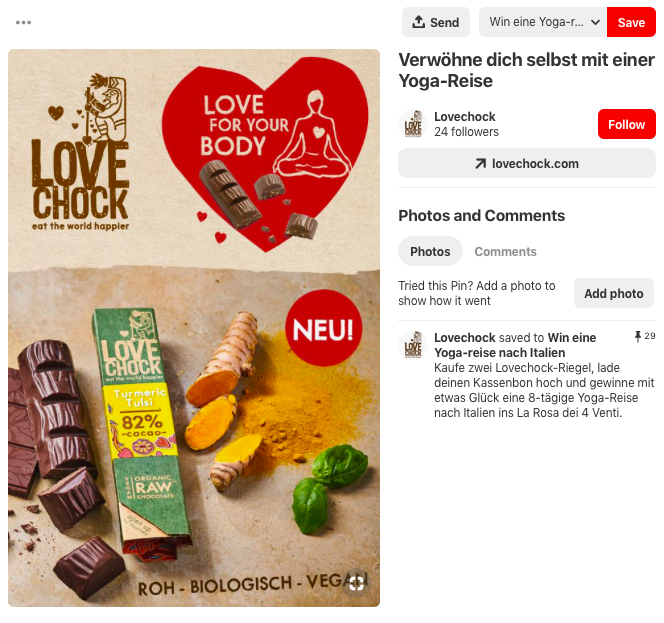Open the Lovechock profile name link
Viewport: 664px width, 623px height.
(x=465, y=116)
